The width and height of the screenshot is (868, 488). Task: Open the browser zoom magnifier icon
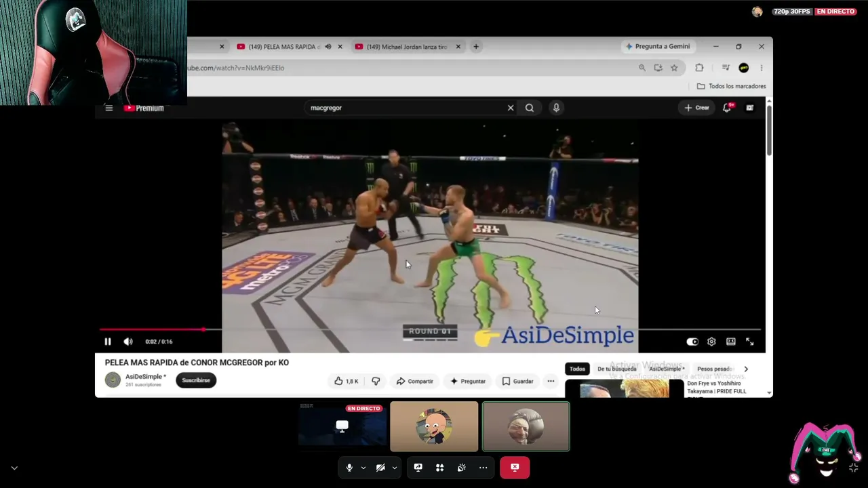642,68
